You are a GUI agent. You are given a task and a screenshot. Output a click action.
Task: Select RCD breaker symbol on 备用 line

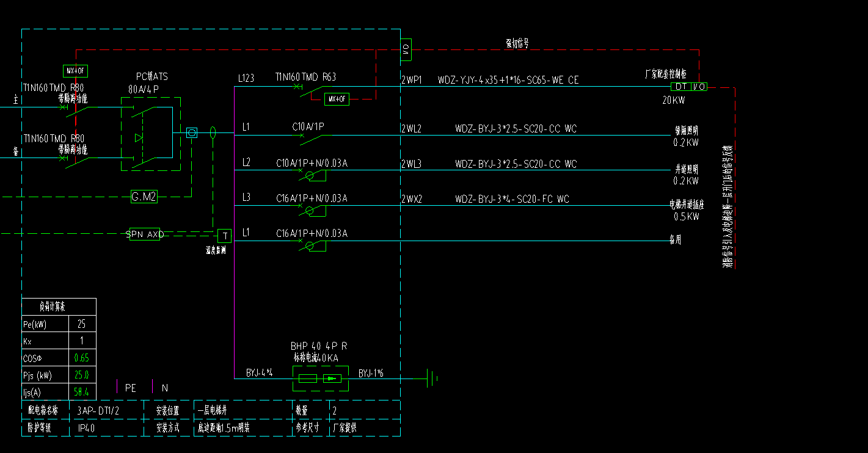312,246
